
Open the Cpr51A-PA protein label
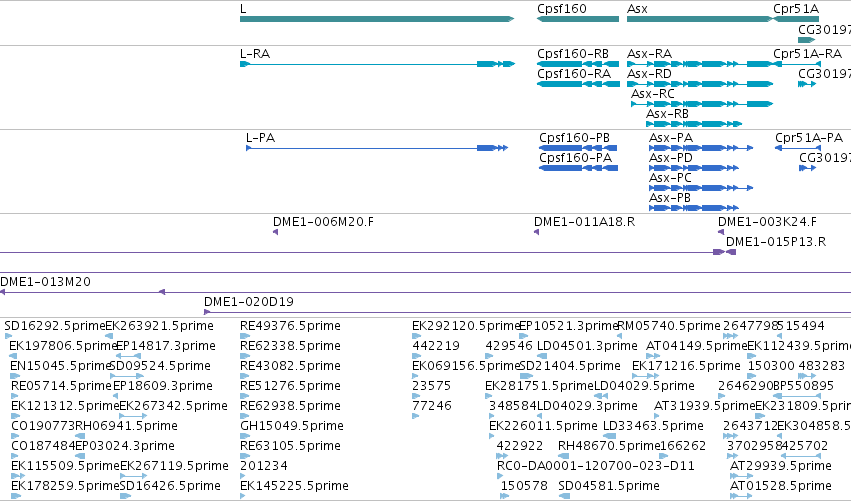[x=809, y=138]
